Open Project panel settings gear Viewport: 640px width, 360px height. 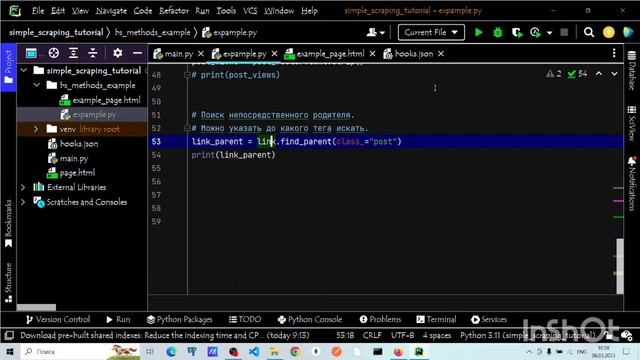point(118,53)
